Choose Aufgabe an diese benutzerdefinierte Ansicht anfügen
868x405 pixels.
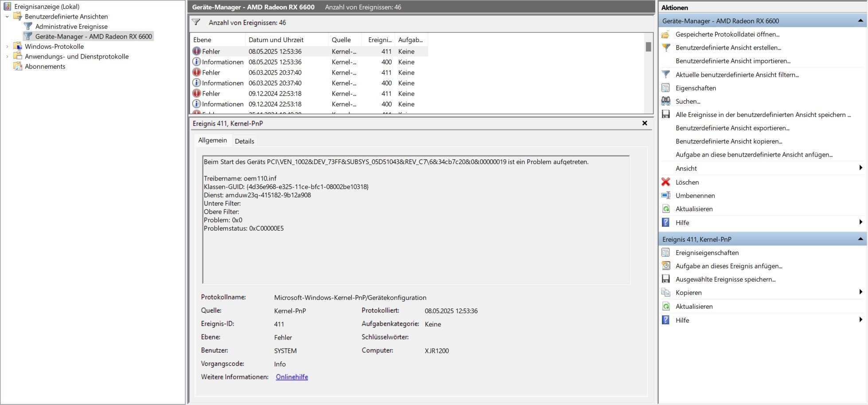click(754, 154)
